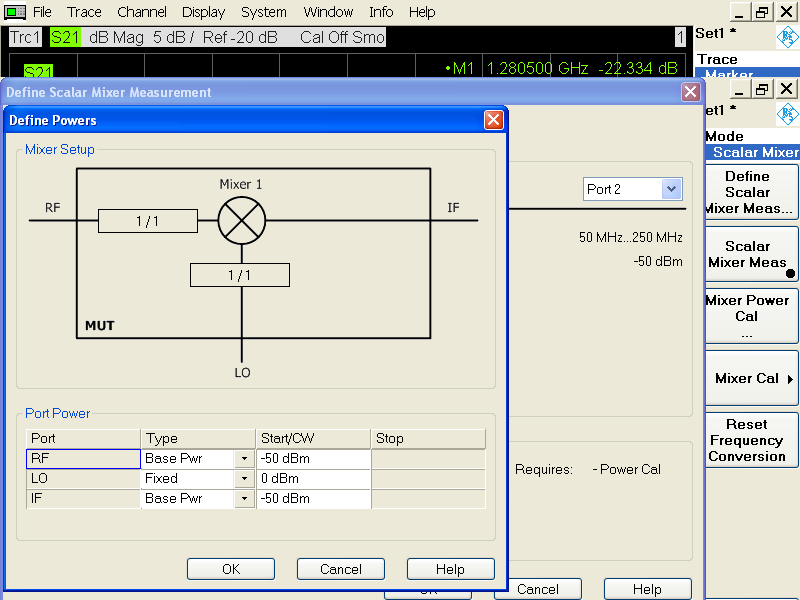This screenshot has width=800, height=600.
Task: Cancel the Define Powers dialog
Action: click(341, 569)
